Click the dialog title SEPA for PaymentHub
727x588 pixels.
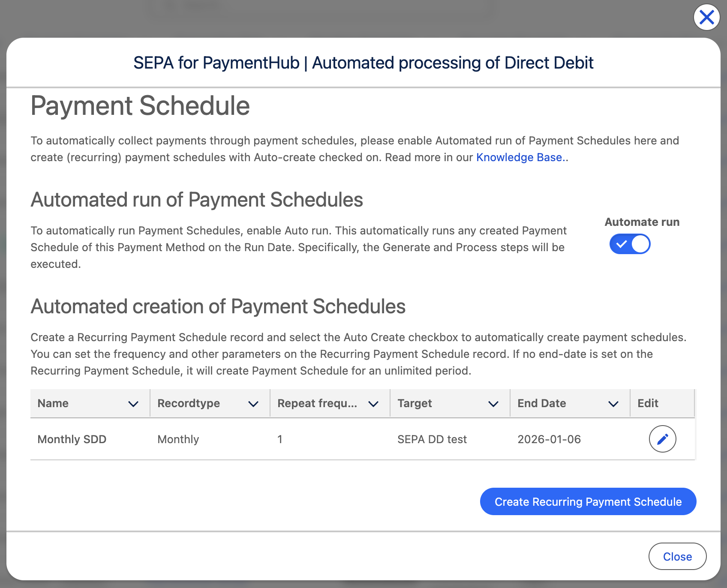tap(363, 63)
